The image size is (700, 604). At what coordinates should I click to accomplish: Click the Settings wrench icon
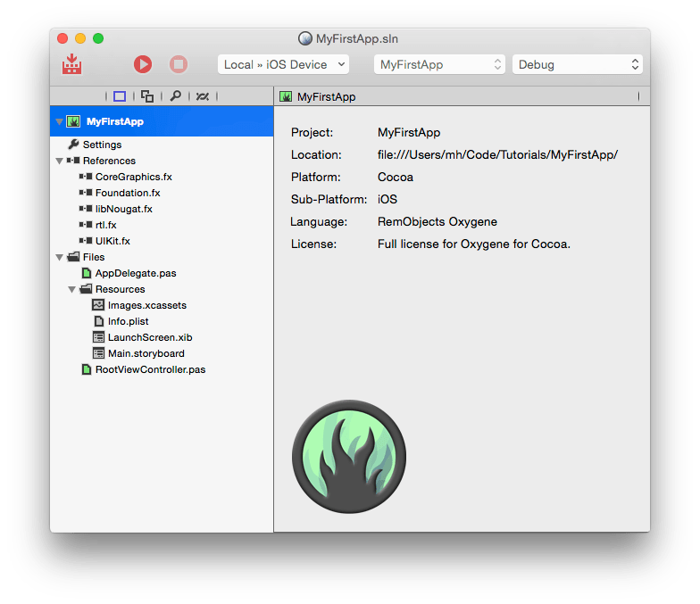pyautogui.click(x=73, y=145)
